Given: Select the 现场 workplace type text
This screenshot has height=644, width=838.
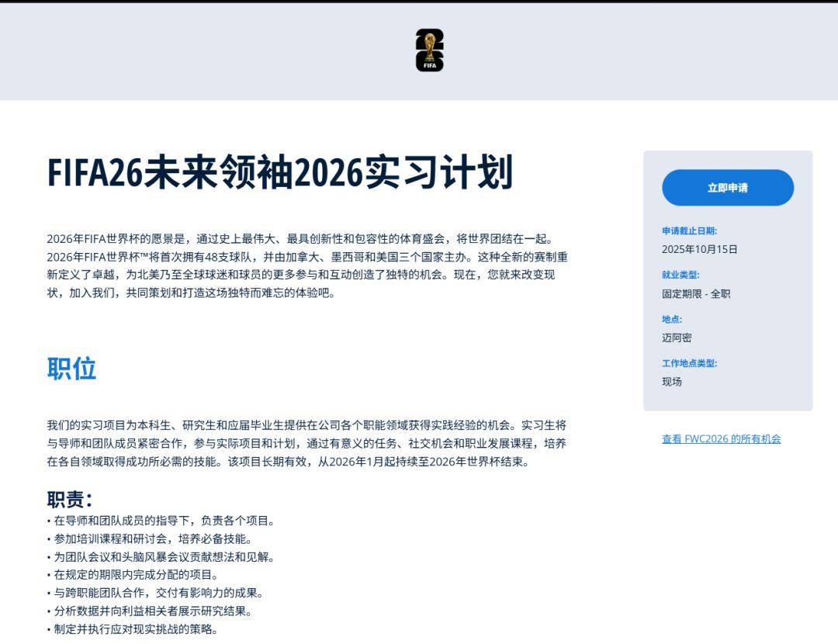Looking at the screenshot, I should click(671, 382).
